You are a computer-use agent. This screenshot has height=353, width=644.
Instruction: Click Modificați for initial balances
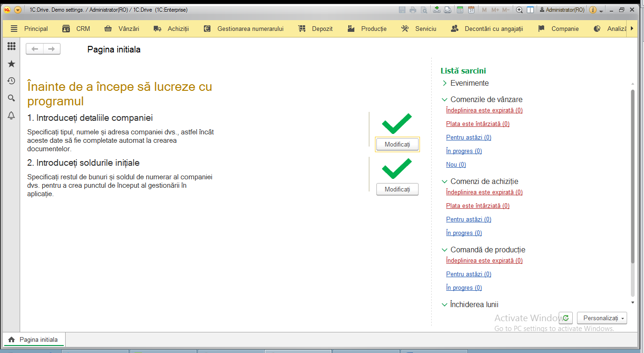click(x=397, y=189)
